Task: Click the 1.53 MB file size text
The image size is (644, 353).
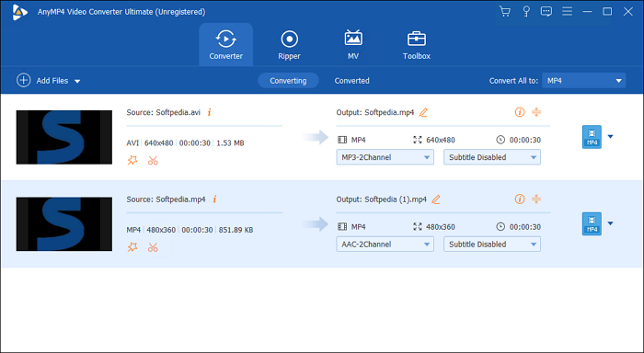Action: pos(230,142)
